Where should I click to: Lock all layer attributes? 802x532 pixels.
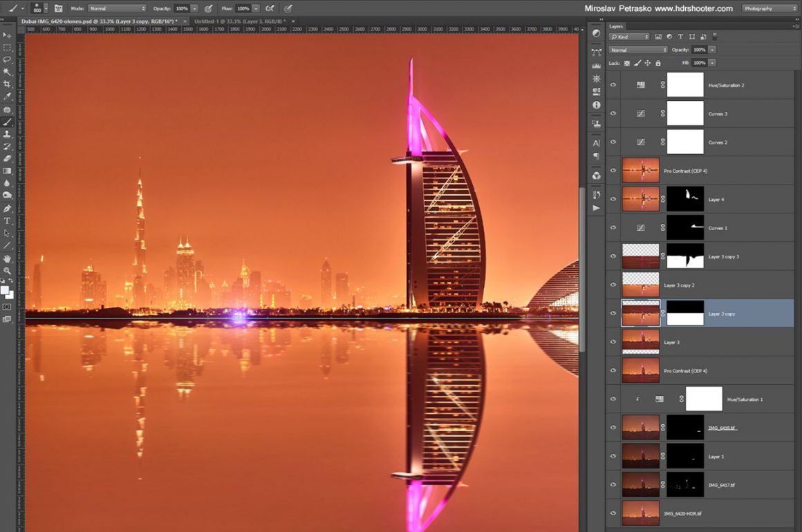coord(658,64)
